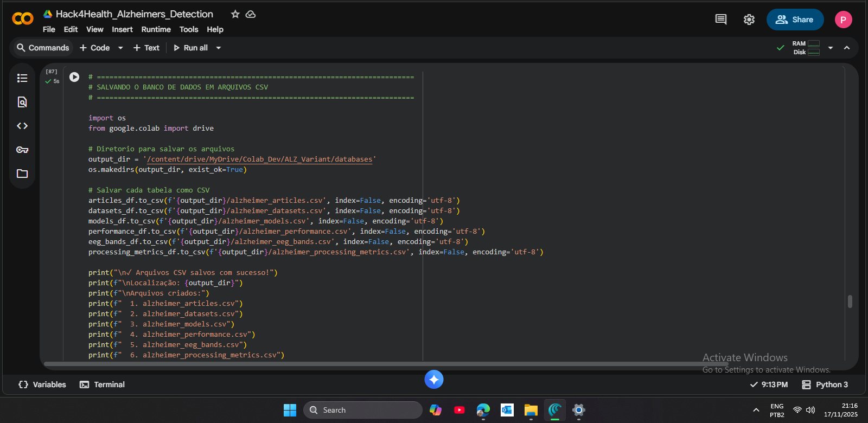
Task: Open the comments panel icon
Action: [x=721, y=20]
